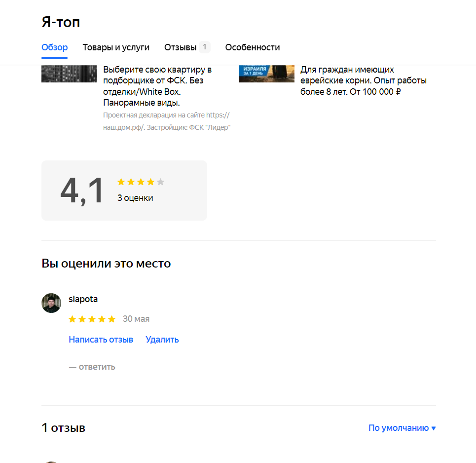476x463 pixels.
Task: Open the ad for citizens with Jewish roots
Action: click(364, 80)
